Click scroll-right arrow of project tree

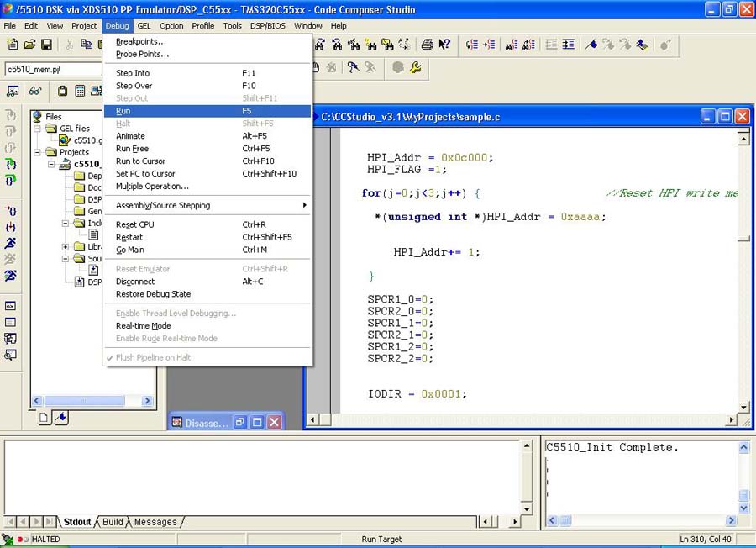[148, 401]
